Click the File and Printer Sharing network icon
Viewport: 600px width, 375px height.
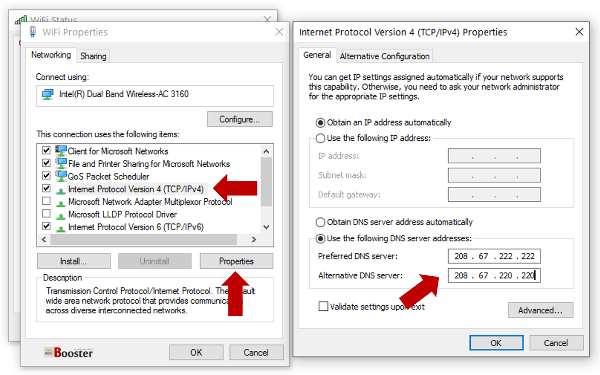point(61,163)
